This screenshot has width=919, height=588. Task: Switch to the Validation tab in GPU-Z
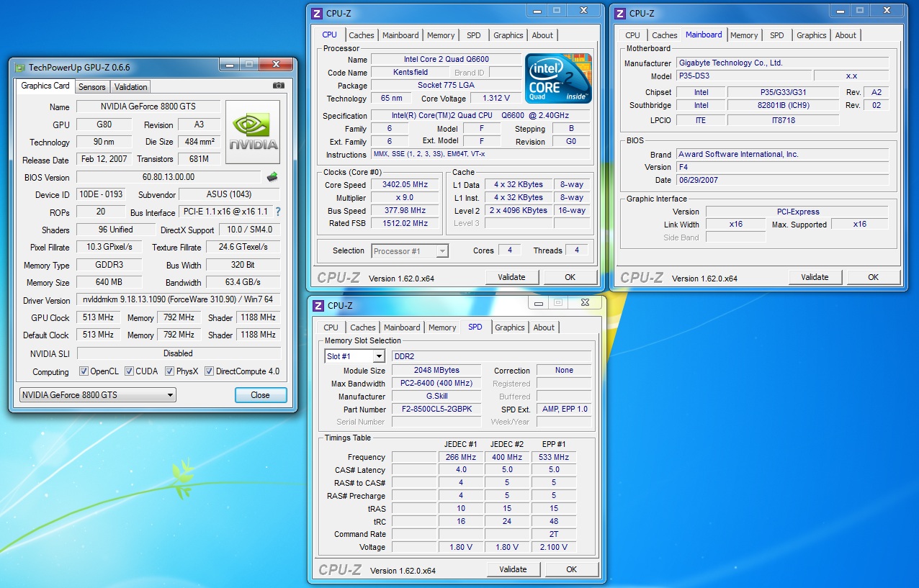[x=131, y=87]
